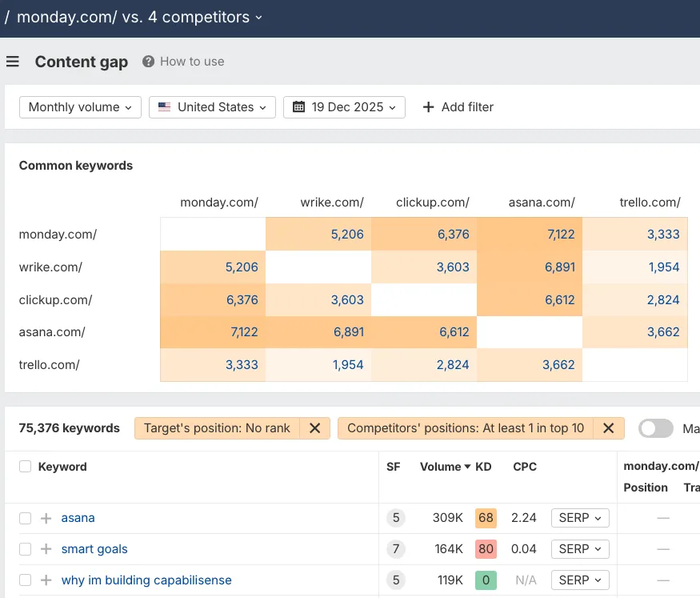Click the asana keyword link
Viewport: 700px width, 598px height.
[78, 517]
